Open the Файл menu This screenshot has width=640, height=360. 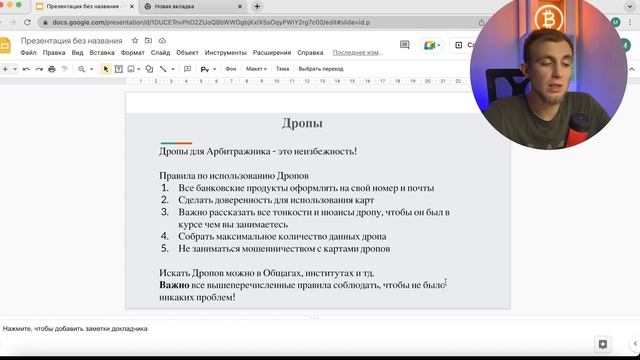(x=28, y=53)
